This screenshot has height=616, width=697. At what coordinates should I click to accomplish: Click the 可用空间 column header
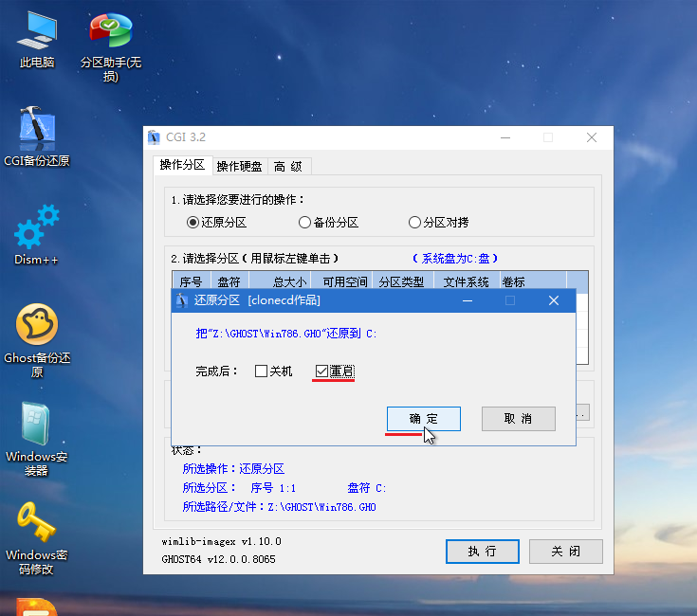point(341,282)
